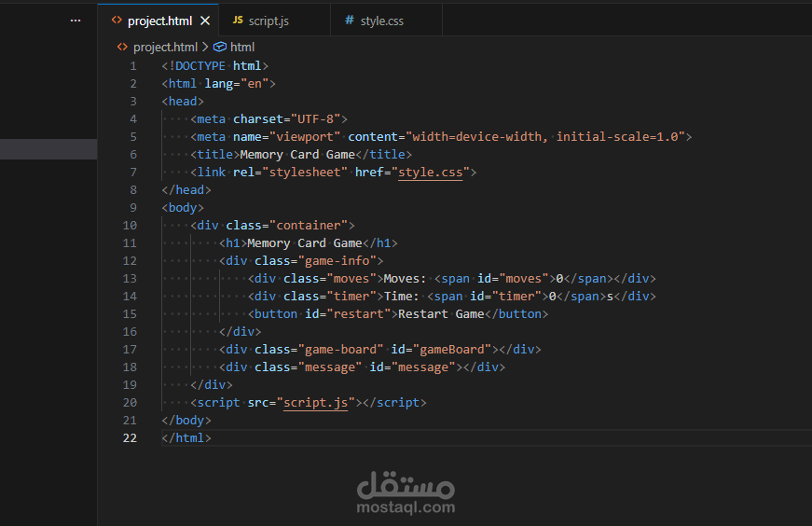The height and width of the screenshot is (526, 812).
Task: Click the html symbol in the breadcrumb
Action: [242, 48]
